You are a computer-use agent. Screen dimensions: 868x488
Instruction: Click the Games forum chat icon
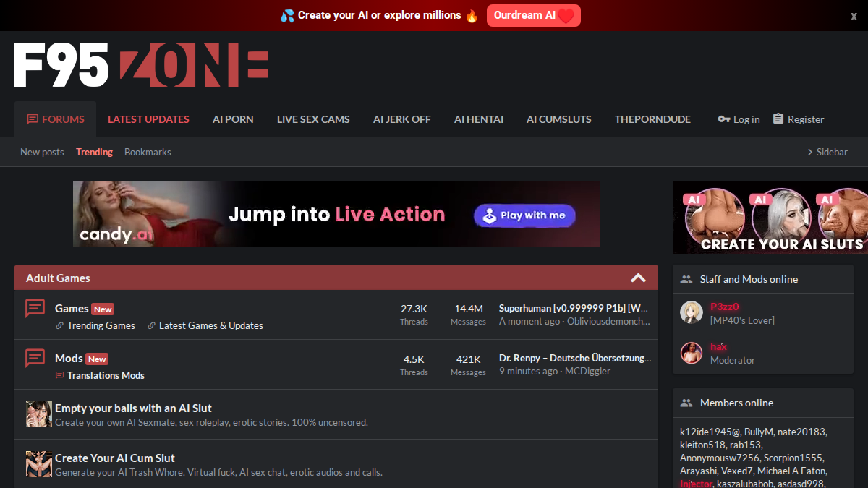(x=35, y=309)
